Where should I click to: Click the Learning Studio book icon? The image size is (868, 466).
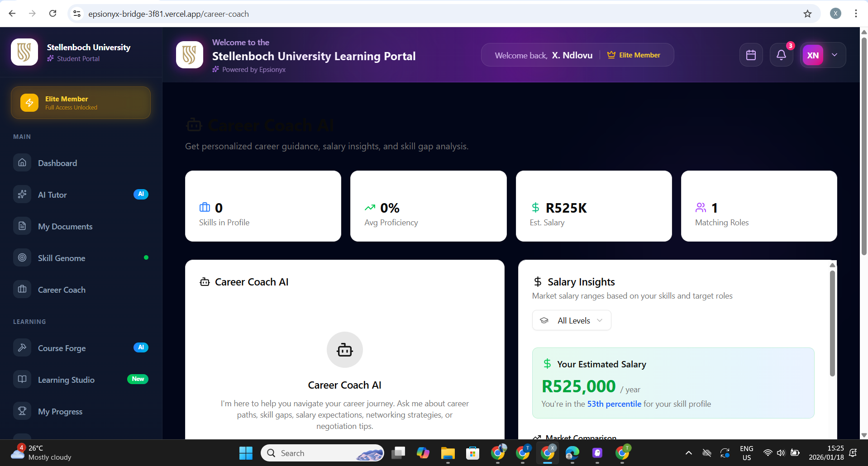pyautogui.click(x=22, y=379)
